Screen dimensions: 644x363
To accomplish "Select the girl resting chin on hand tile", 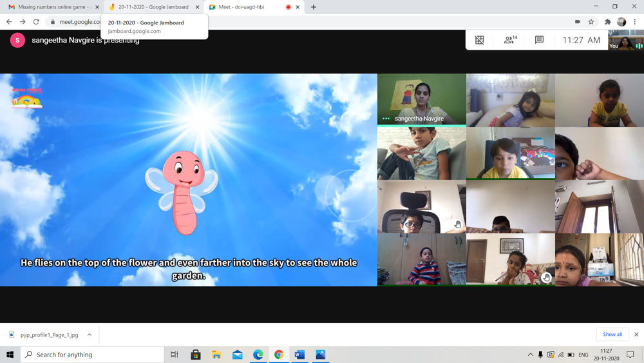I will (x=511, y=260).
